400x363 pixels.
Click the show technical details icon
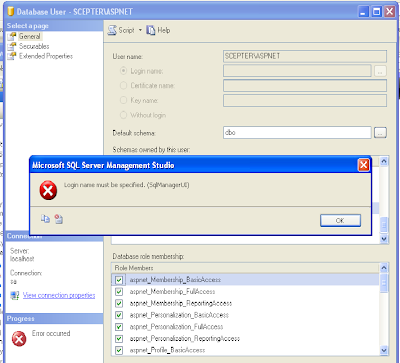coord(59,219)
